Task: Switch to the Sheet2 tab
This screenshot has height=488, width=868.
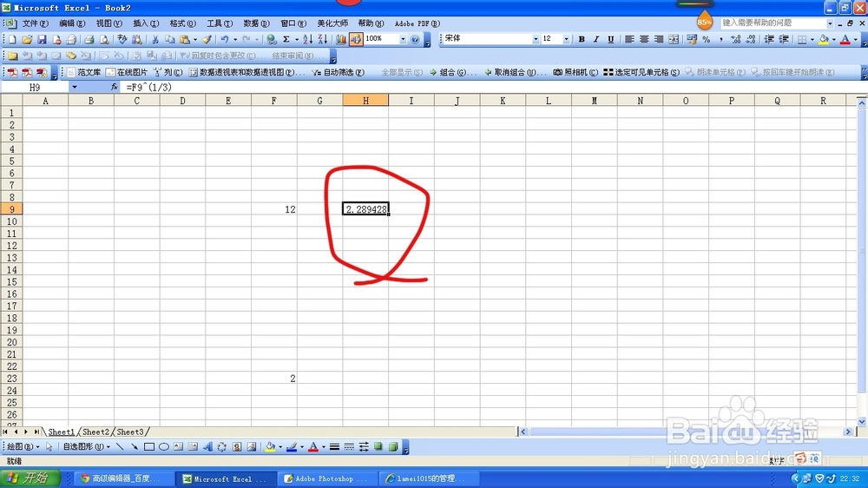Action: click(x=95, y=432)
